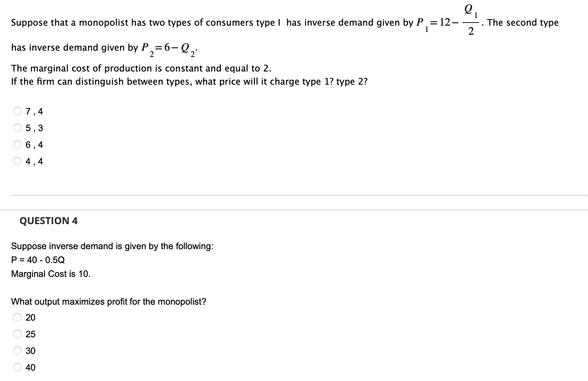Select the answer option 6, 4
The width and height of the screenshot is (588, 381).
click(17, 144)
